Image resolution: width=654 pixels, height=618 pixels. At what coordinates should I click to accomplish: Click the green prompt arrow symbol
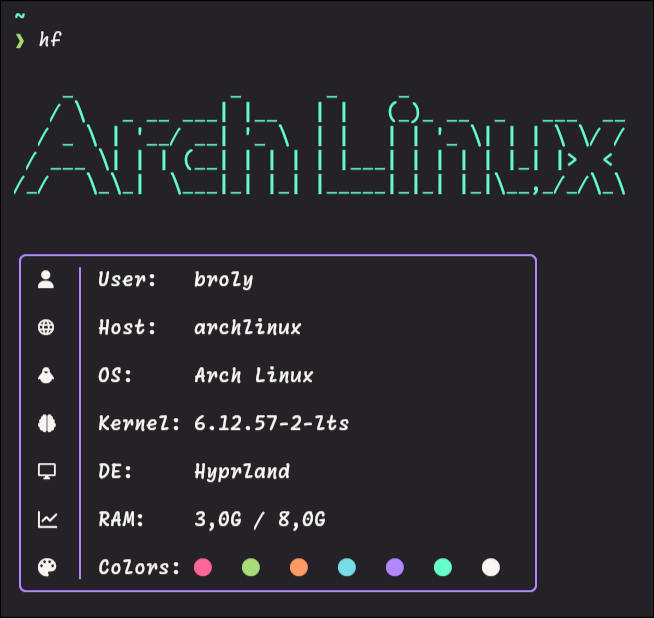click(19, 40)
